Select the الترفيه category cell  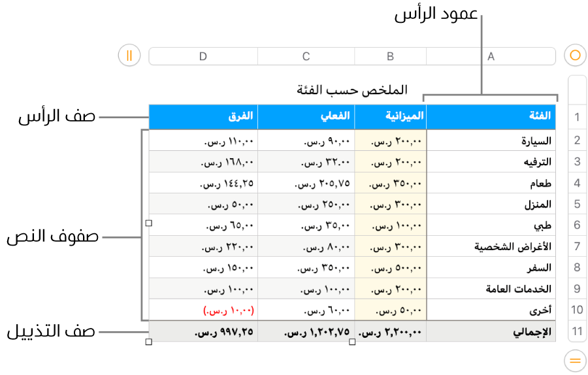(x=491, y=161)
